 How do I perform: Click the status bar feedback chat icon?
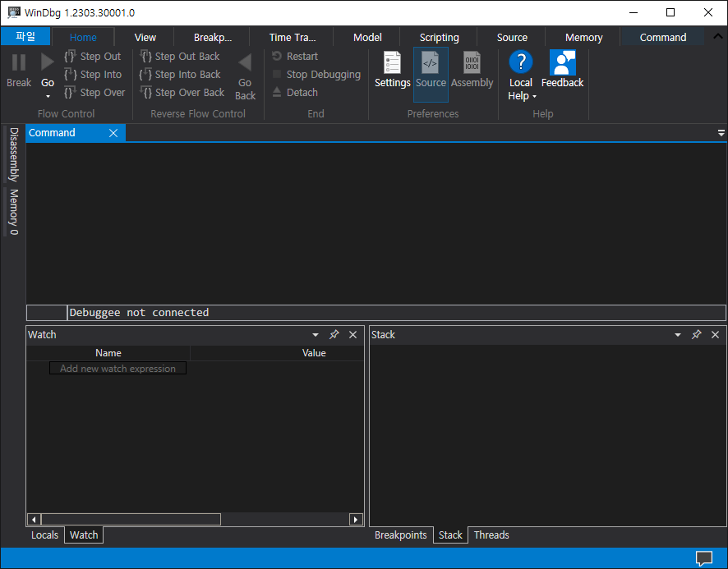point(704,558)
